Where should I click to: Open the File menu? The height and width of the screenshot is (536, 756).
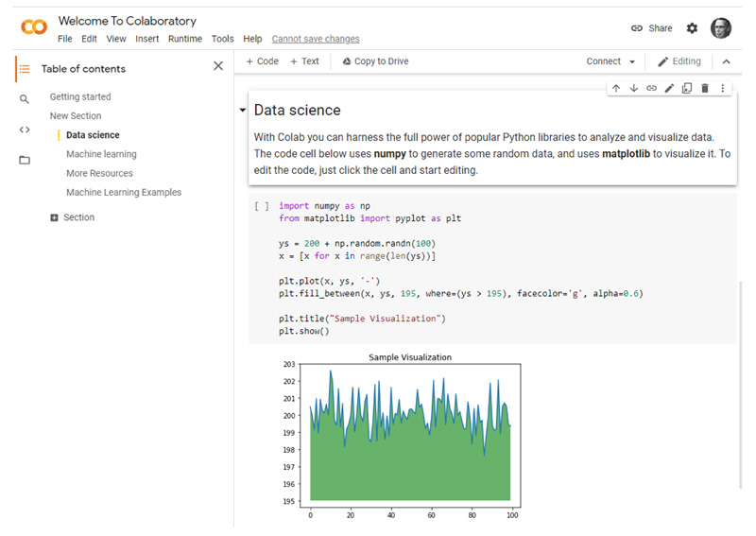pos(64,39)
